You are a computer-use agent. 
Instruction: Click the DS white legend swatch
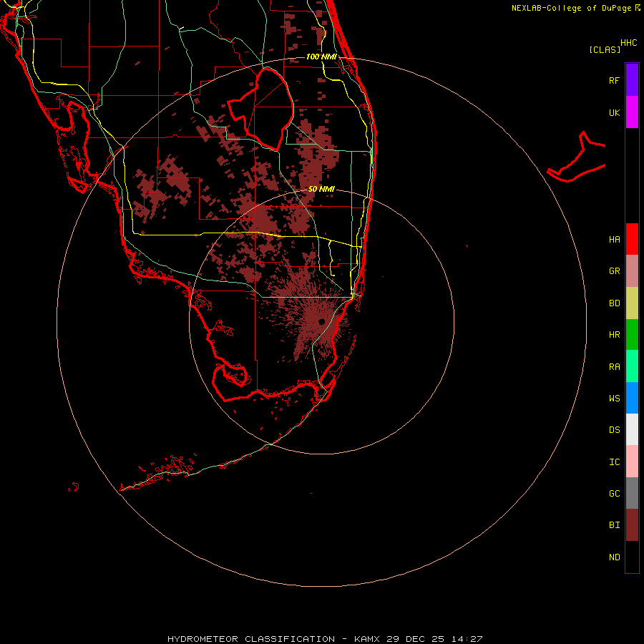point(632,429)
